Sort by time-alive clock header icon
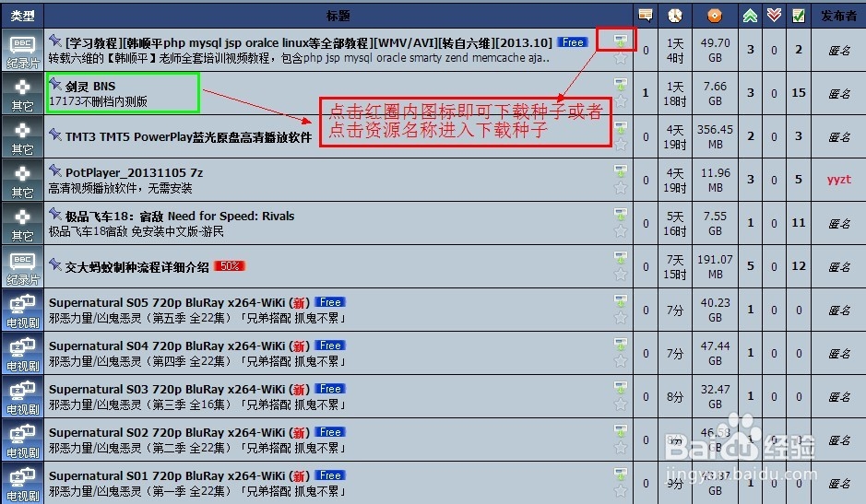 (x=674, y=16)
